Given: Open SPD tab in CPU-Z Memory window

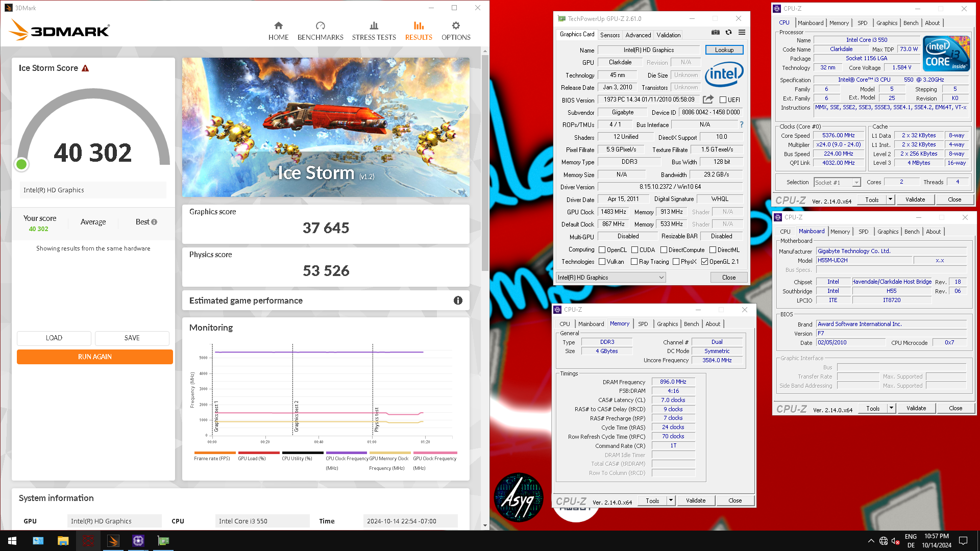Looking at the screenshot, I should point(643,324).
